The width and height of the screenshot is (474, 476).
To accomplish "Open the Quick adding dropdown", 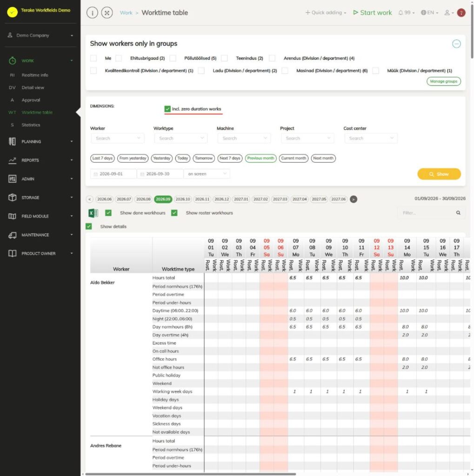I will pos(326,13).
